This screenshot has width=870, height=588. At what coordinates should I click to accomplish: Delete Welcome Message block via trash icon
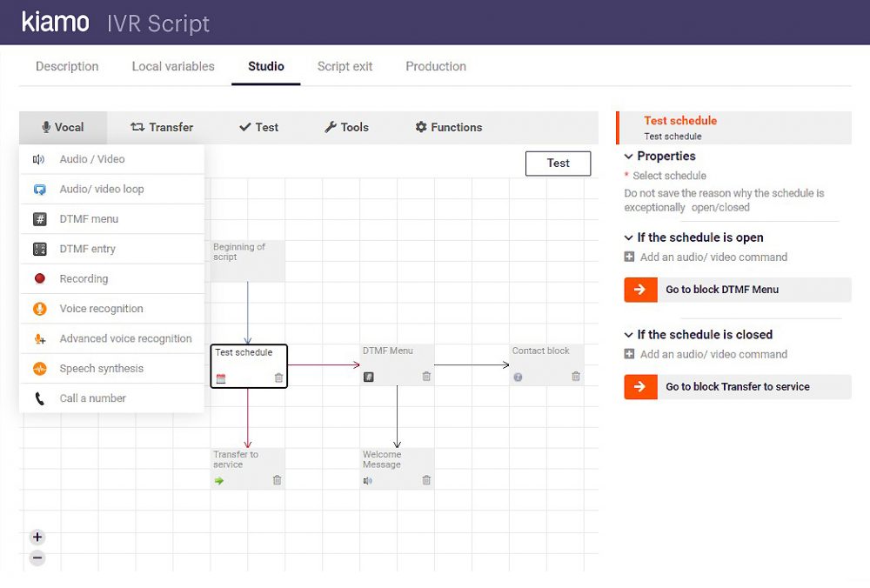[x=426, y=480]
